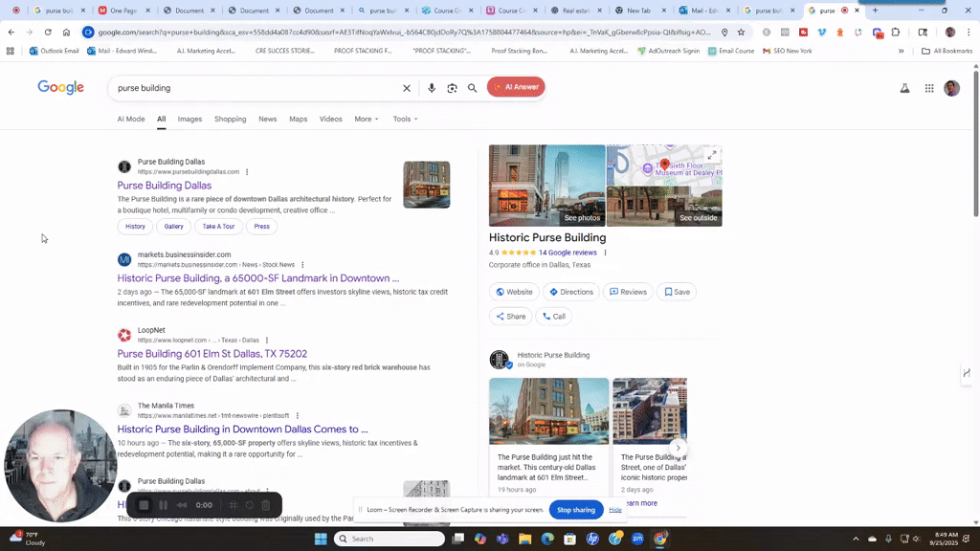Switch to AI Mode tab

point(130,120)
